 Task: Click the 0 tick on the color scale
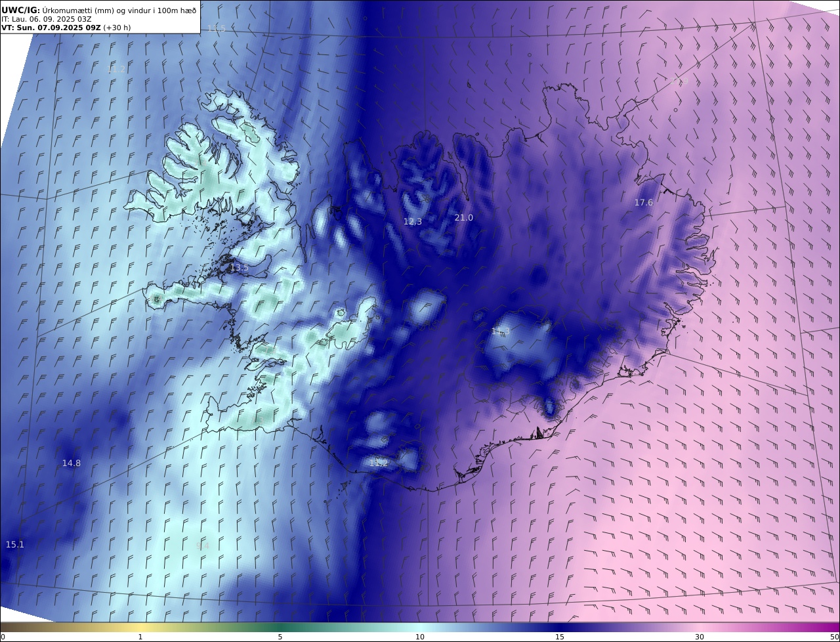(x=3, y=637)
